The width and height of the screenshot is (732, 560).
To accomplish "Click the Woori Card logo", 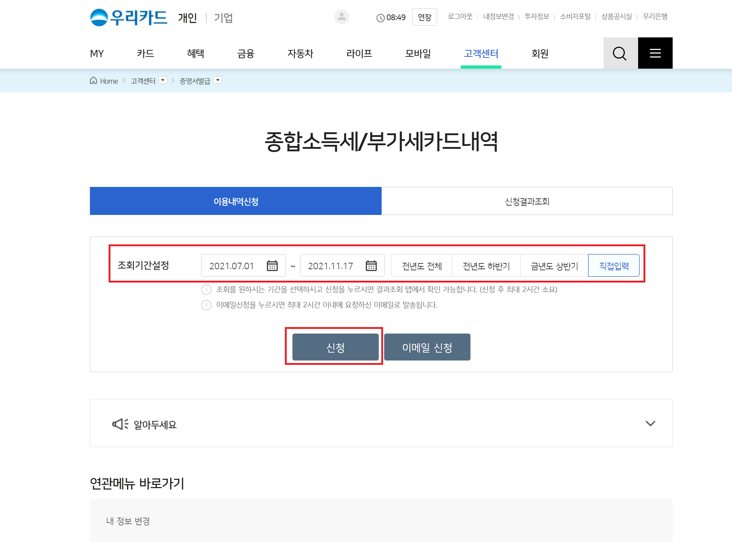I will click(128, 17).
